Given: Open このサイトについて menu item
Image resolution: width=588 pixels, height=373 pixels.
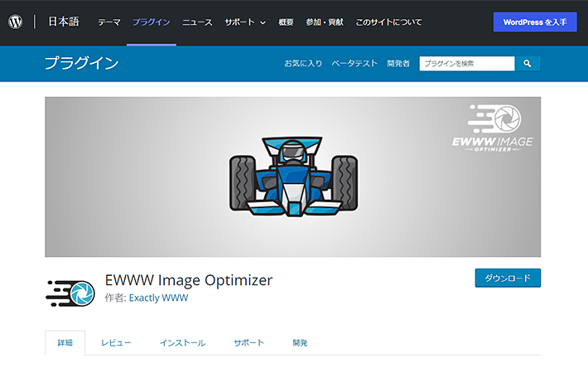Looking at the screenshot, I should click(388, 22).
